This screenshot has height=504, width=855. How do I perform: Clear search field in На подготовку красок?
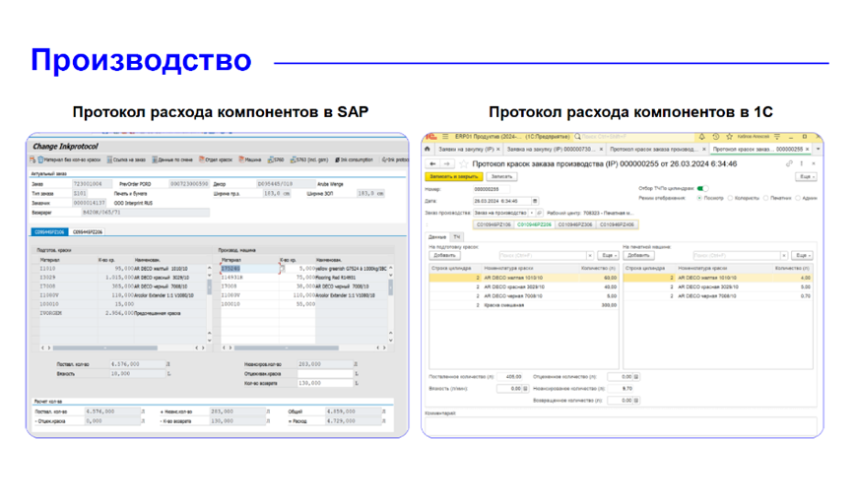pos(589,255)
